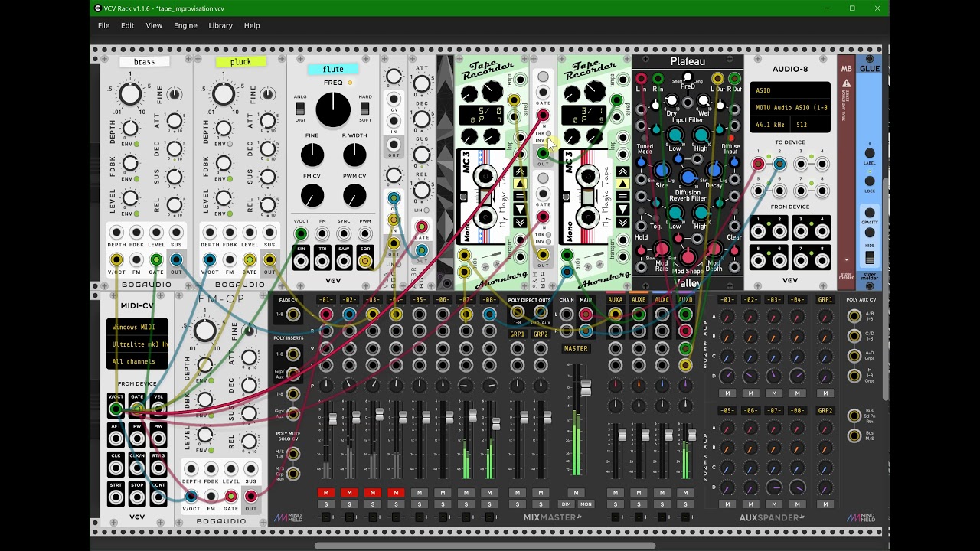Click the TRI output jack on flute VCO
The height and width of the screenshot is (551, 980).
(322, 262)
